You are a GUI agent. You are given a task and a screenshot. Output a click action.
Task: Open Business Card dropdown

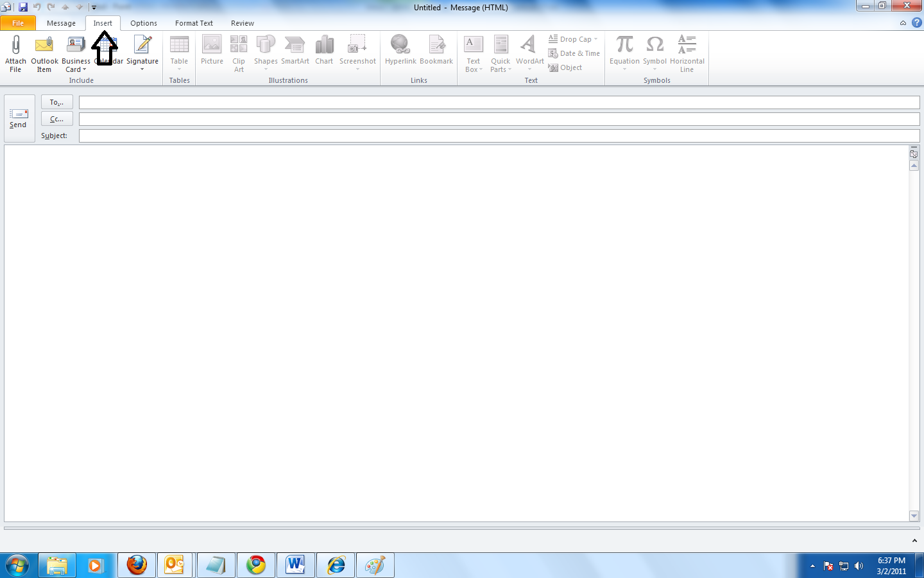pyautogui.click(x=76, y=54)
